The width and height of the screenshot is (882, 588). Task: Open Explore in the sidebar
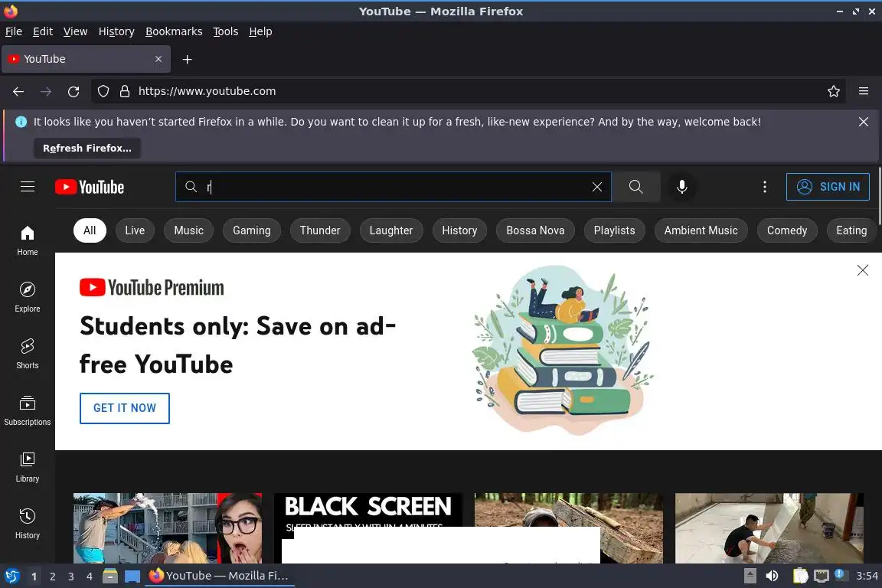pos(28,297)
